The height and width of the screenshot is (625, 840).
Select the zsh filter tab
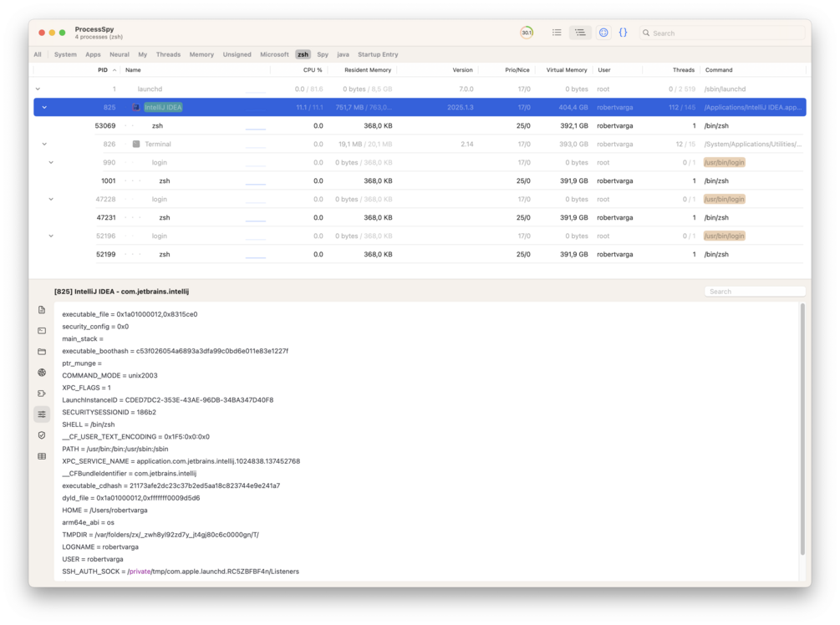tap(303, 54)
